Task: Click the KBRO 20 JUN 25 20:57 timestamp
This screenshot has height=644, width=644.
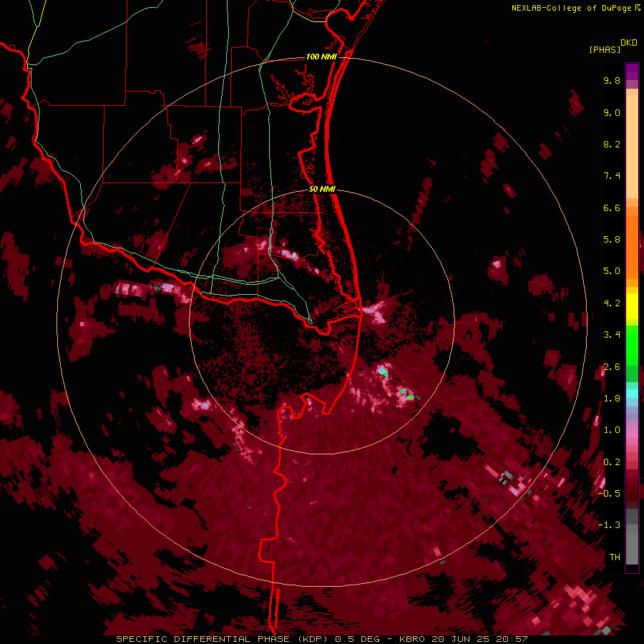Action: tap(463, 639)
